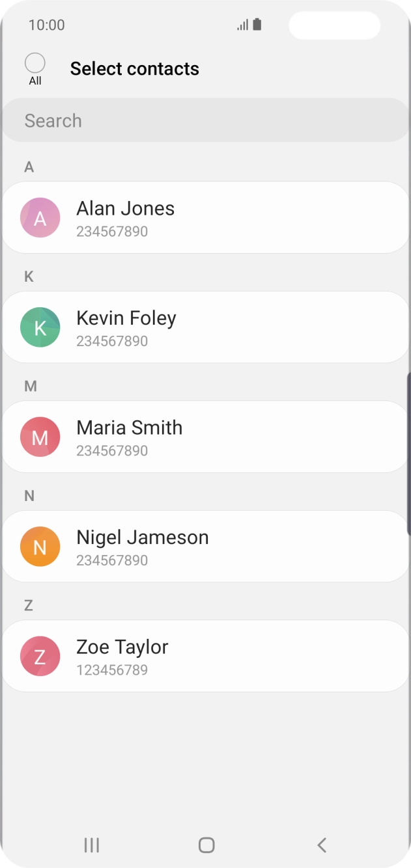
Task: Tap Zoe Taylor's avatar icon
Action: tap(40, 657)
